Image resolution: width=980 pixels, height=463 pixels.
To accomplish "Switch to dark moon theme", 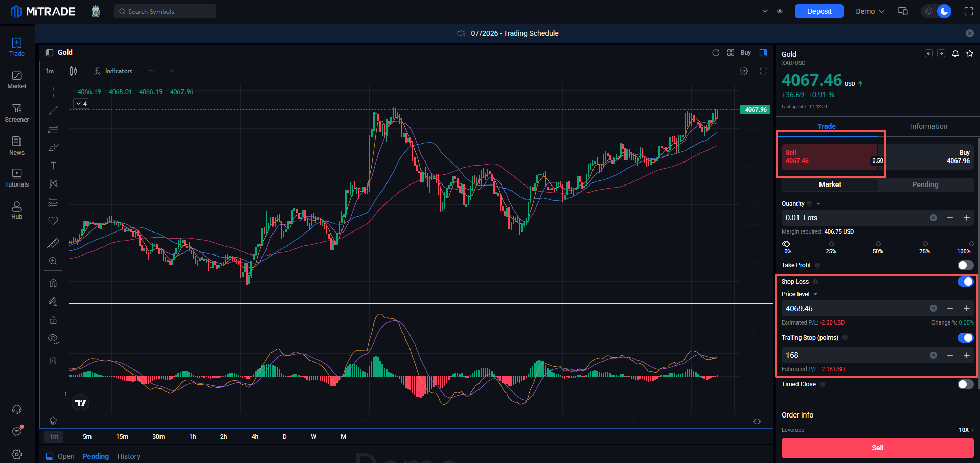I will 944,11.
